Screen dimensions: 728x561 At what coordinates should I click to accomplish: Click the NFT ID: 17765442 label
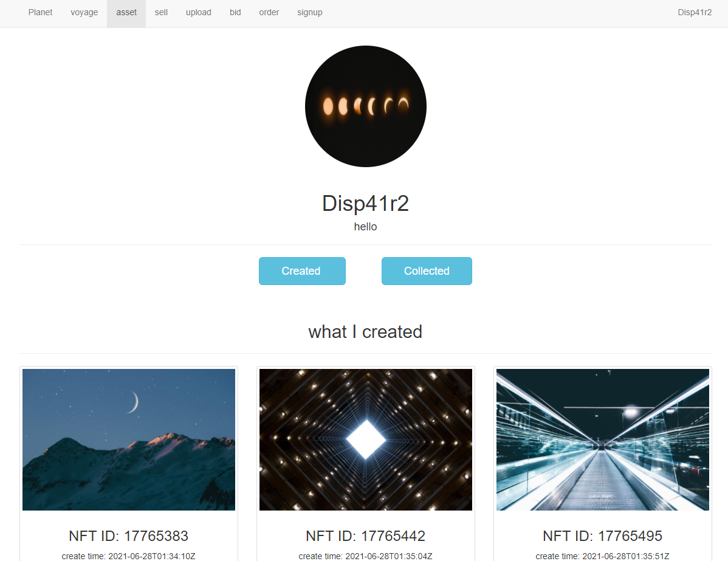[x=365, y=536]
